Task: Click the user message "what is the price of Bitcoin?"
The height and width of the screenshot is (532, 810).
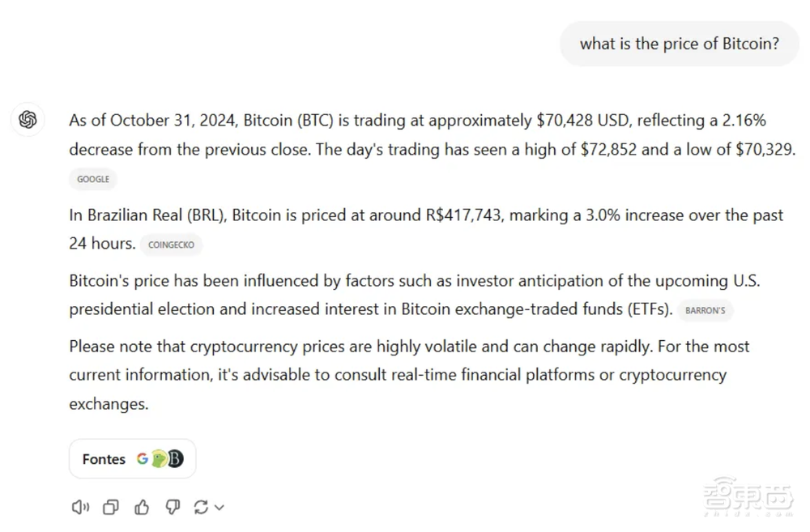Action: [x=679, y=44]
